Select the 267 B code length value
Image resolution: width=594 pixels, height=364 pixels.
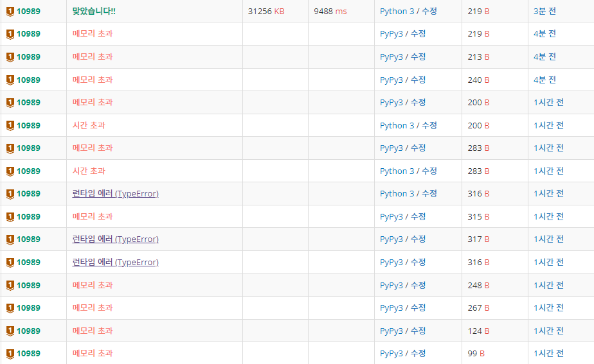[x=478, y=308]
